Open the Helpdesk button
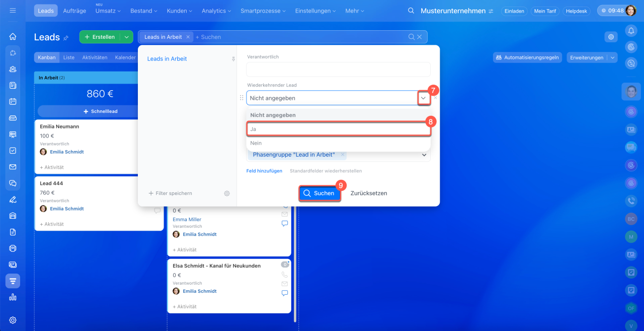The width and height of the screenshot is (644, 331). [x=577, y=11]
